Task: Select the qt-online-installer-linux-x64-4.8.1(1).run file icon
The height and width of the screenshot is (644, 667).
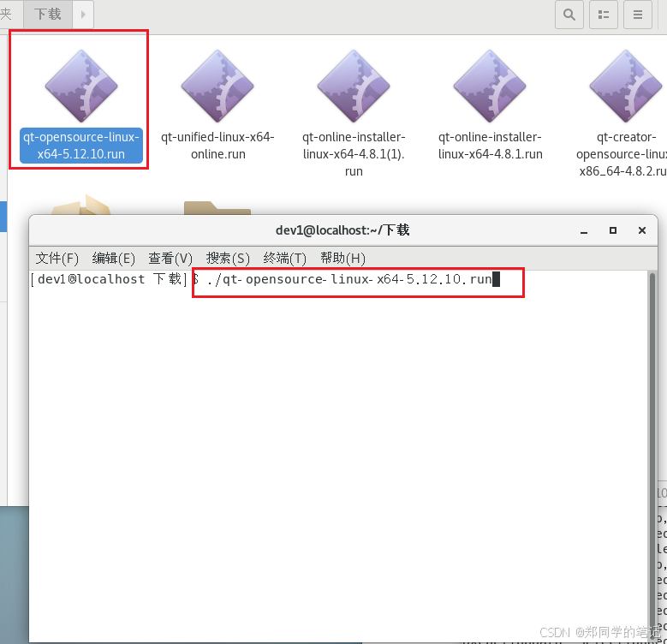Action: (x=354, y=86)
